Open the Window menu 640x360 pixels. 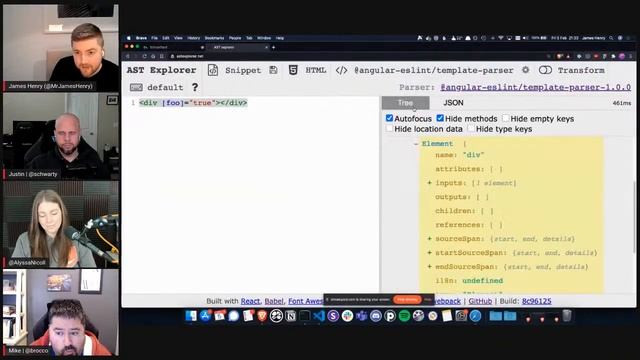[264, 38]
